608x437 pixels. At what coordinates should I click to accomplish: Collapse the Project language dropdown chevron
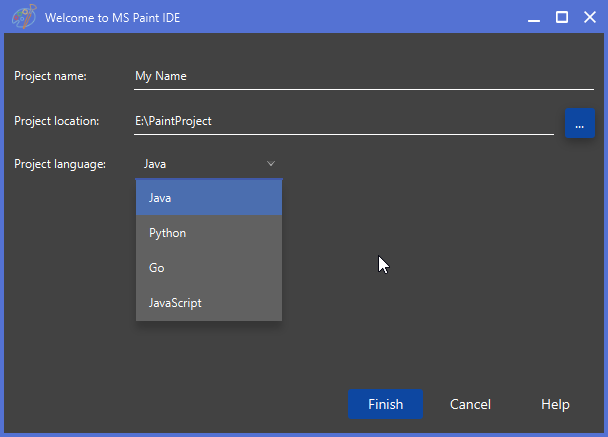tap(271, 164)
